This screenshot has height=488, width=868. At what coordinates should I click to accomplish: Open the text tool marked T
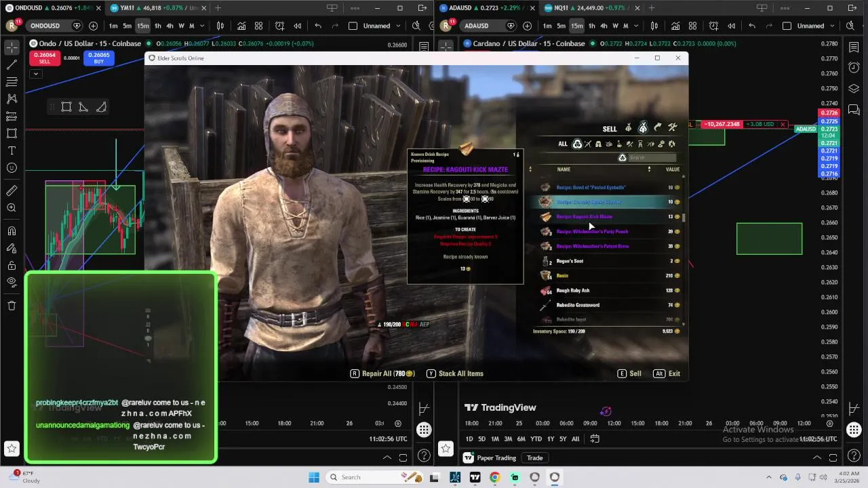coord(12,150)
